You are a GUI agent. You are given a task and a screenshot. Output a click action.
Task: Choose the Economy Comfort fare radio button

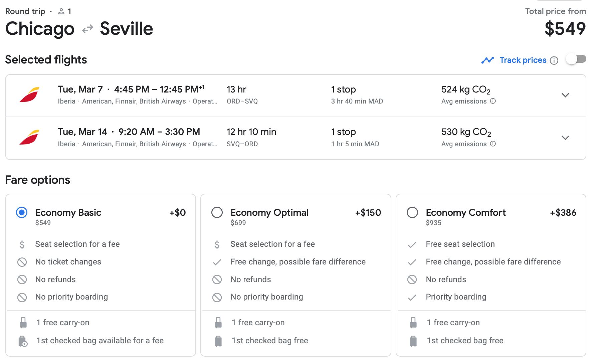tap(412, 212)
